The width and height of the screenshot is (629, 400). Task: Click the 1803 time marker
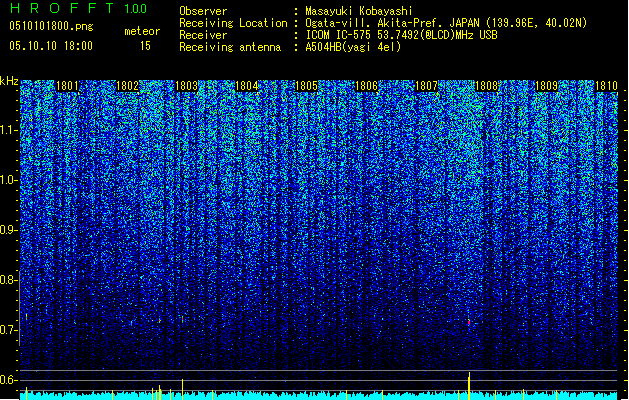click(187, 86)
